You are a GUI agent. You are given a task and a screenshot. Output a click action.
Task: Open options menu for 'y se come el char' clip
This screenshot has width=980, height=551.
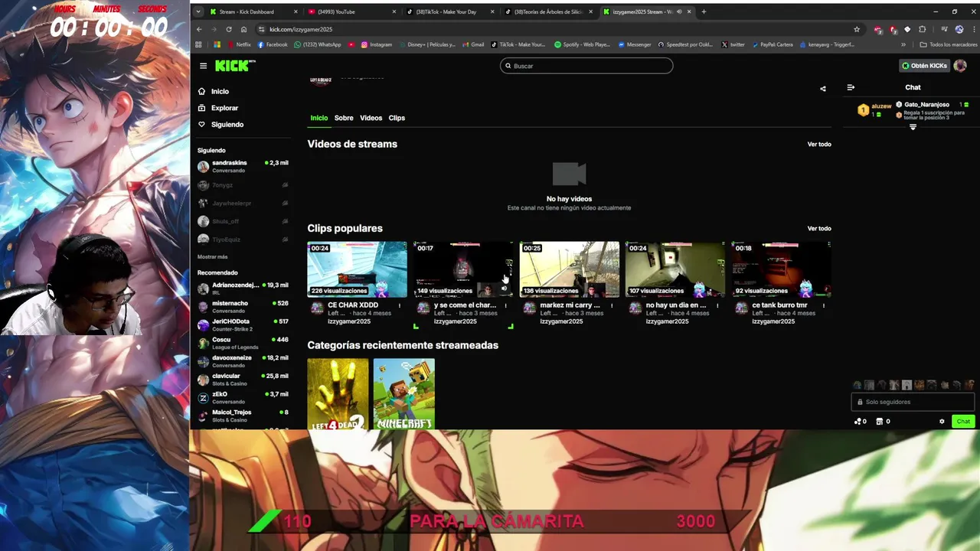(505, 305)
